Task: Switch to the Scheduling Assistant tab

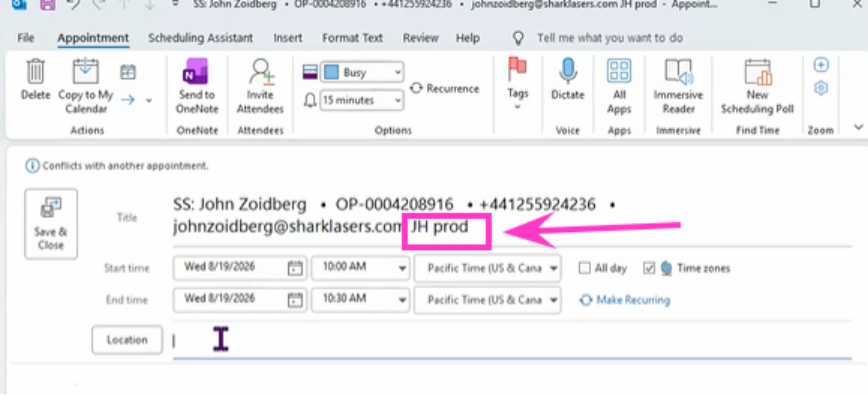Action: pos(200,38)
